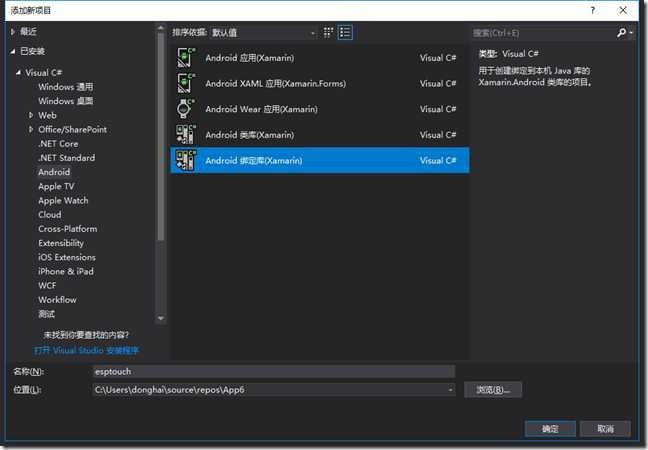The height and width of the screenshot is (450, 648).
Task: Confirm with the 确定 button
Action: pos(550,429)
